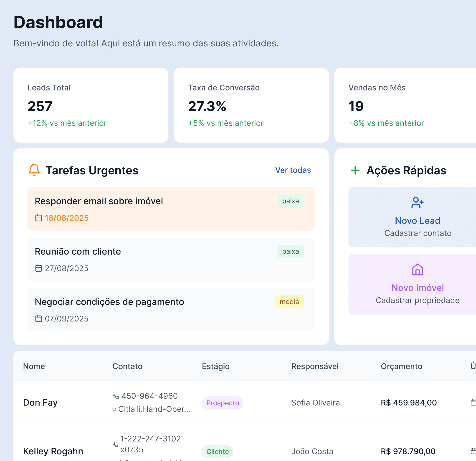Click phone icon next to 450-964-4960

116,396
